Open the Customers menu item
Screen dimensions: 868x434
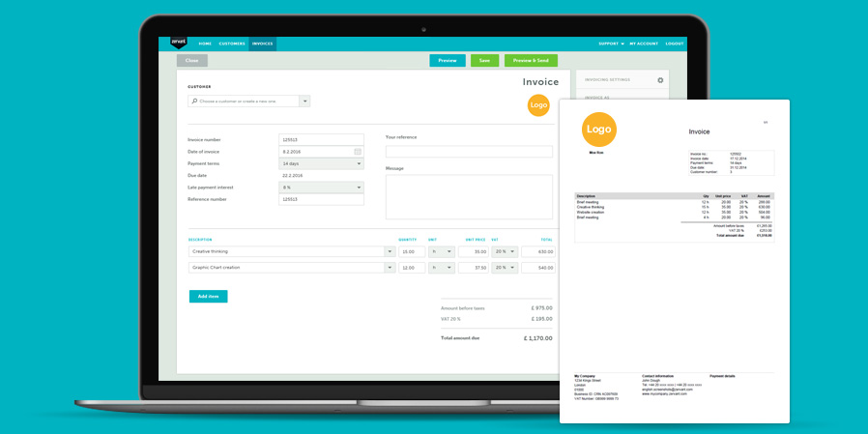pos(232,43)
